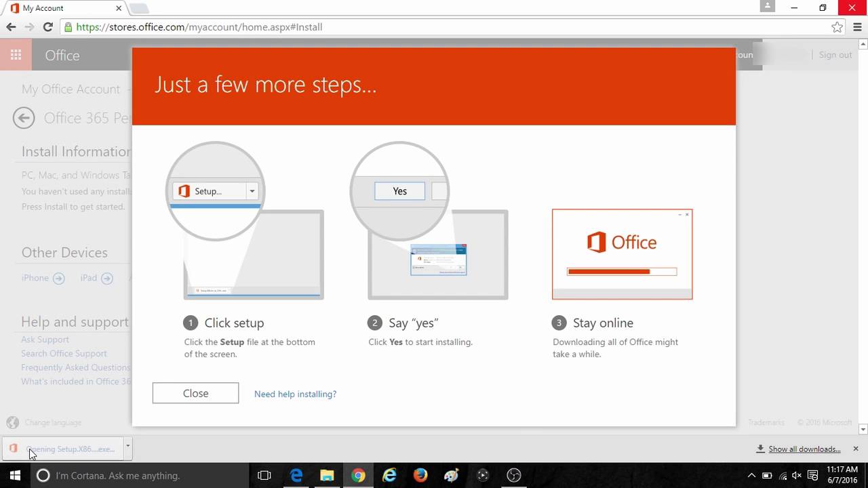Click the Sign out link
Image resolution: width=868 pixels, height=488 pixels.
coord(835,55)
